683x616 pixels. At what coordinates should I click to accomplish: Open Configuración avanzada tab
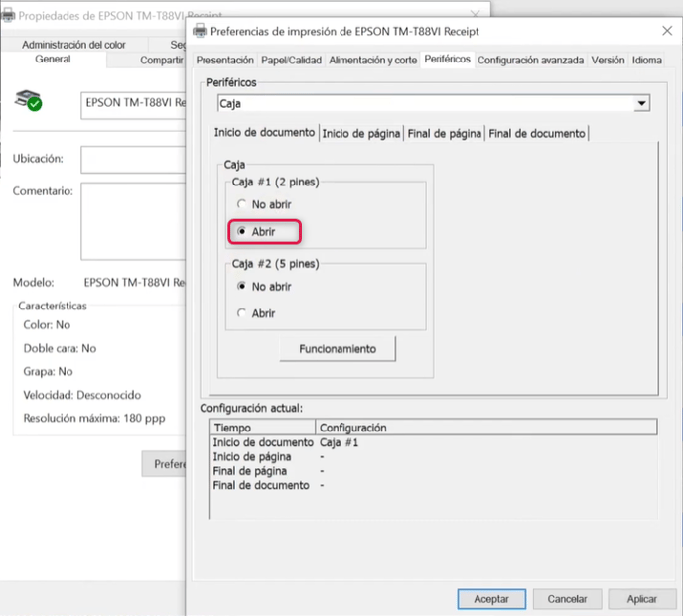pos(530,61)
